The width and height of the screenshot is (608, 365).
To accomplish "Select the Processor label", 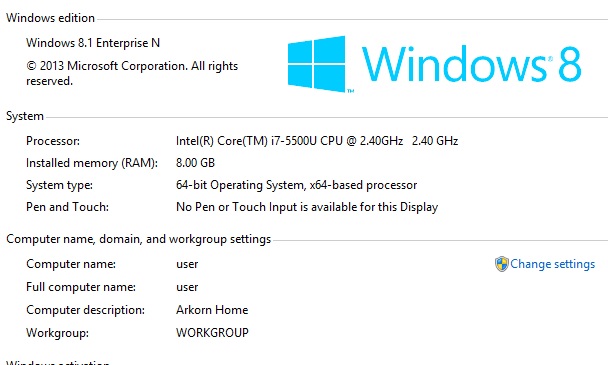I will click(x=53, y=141).
